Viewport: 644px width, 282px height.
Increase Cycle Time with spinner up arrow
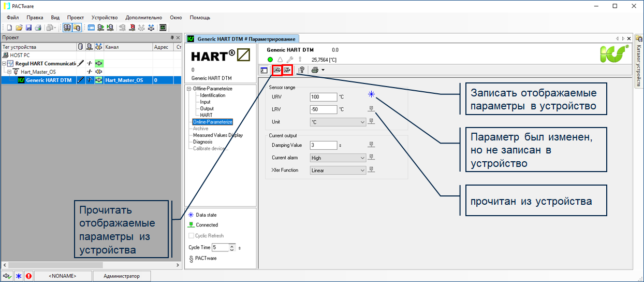232,246
